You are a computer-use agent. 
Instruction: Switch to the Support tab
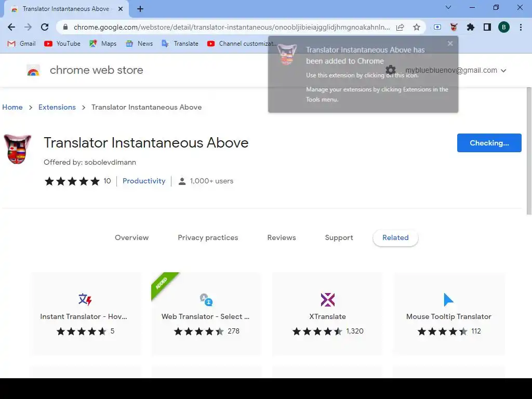(339, 237)
